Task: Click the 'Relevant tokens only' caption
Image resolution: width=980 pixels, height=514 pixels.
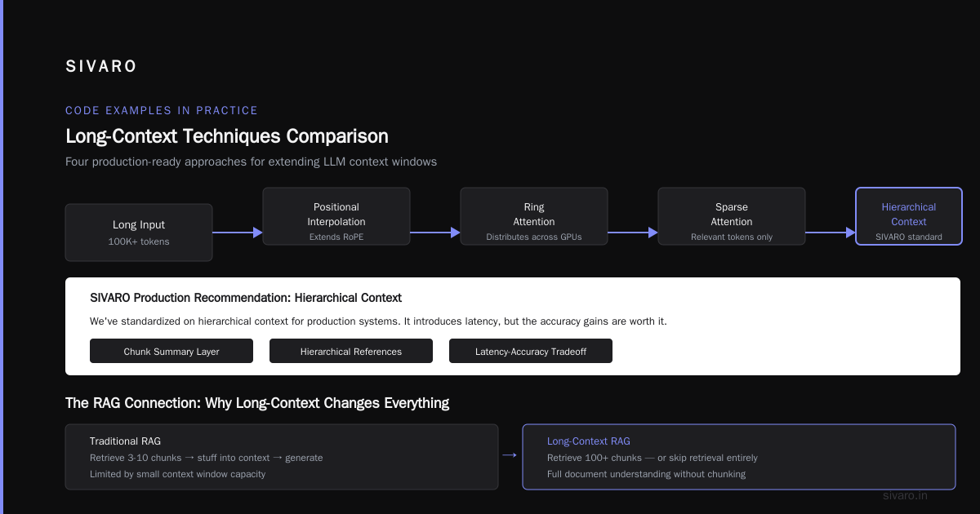Action: tap(732, 237)
